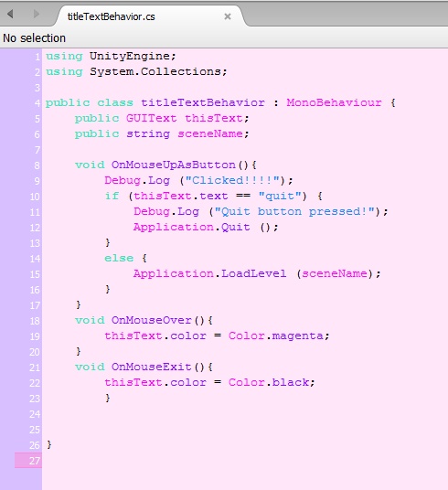Click the OnMouseUpAsButton method name
The image size is (448, 490).
(x=174, y=165)
